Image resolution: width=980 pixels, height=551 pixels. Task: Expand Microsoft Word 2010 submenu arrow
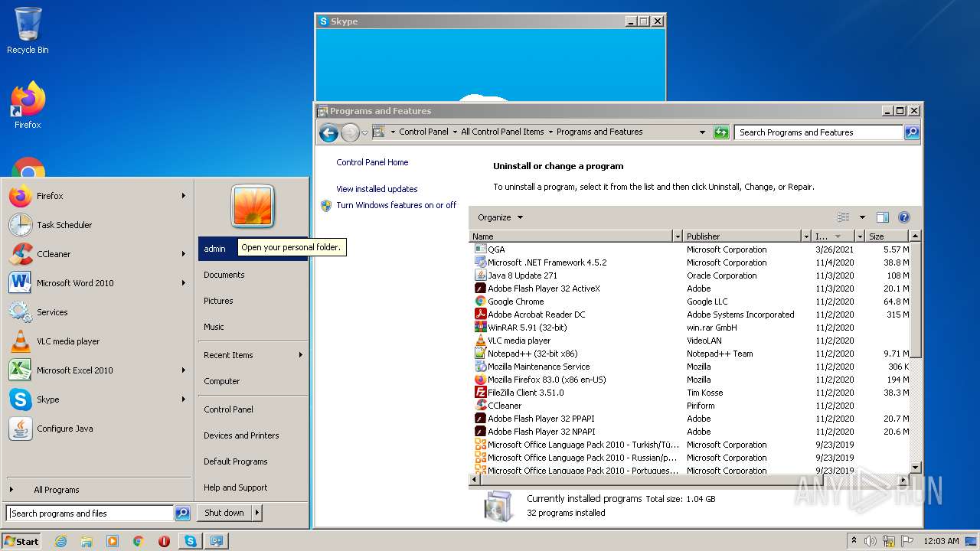(x=183, y=283)
